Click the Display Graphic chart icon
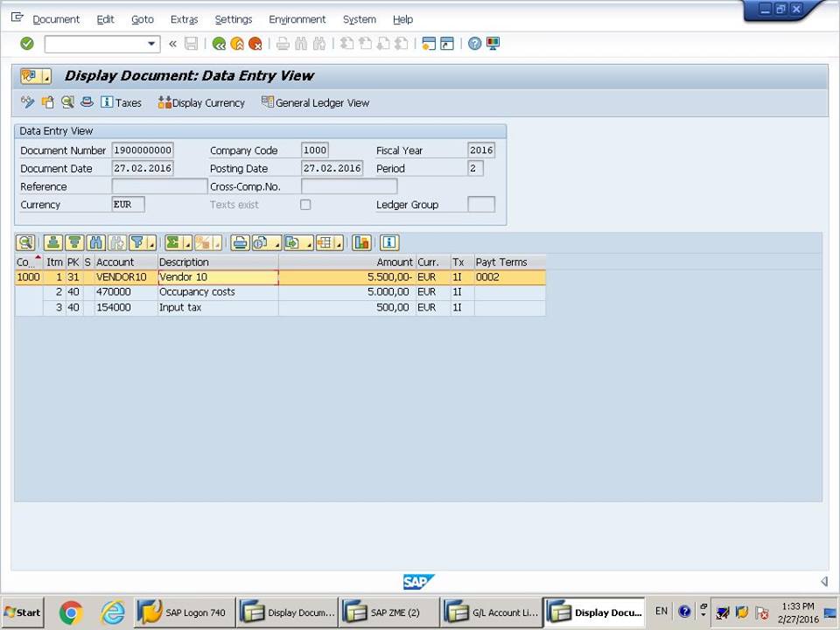 [362, 242]
